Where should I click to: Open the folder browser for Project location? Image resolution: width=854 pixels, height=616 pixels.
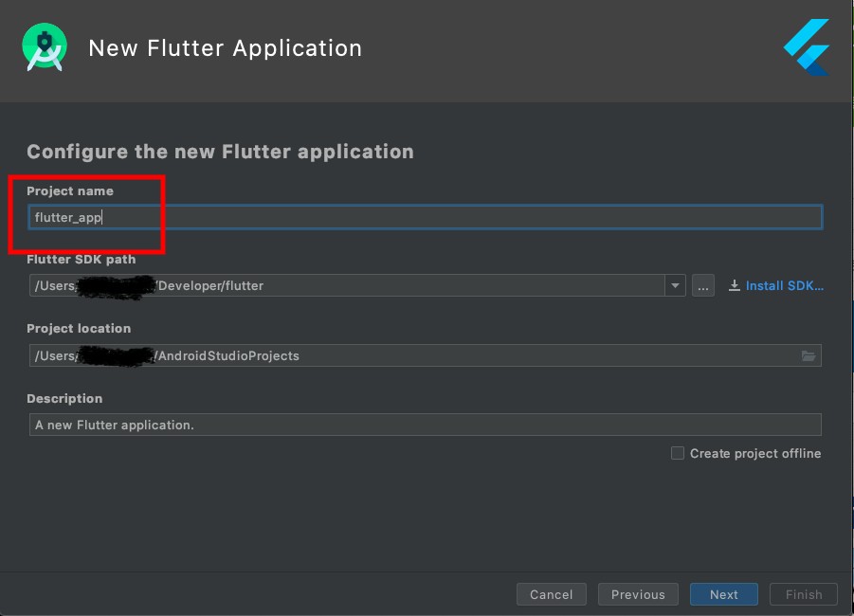point(809,355)
